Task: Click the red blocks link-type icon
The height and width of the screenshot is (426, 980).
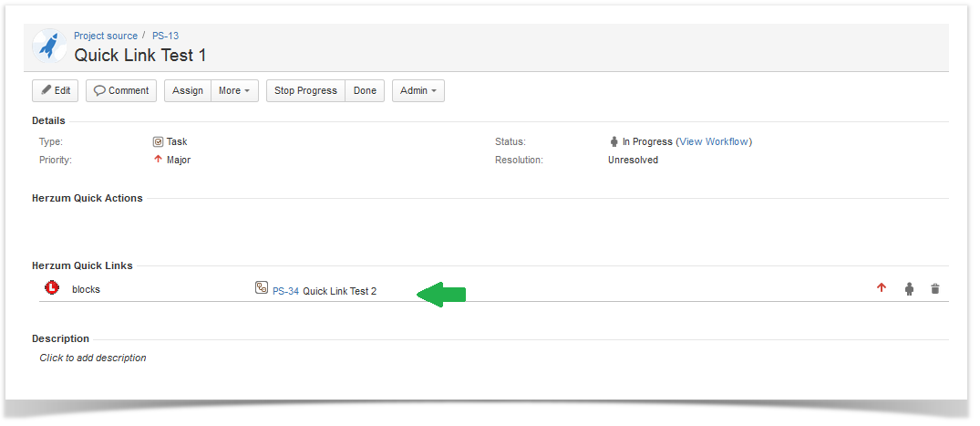Action: click(52, 288)
